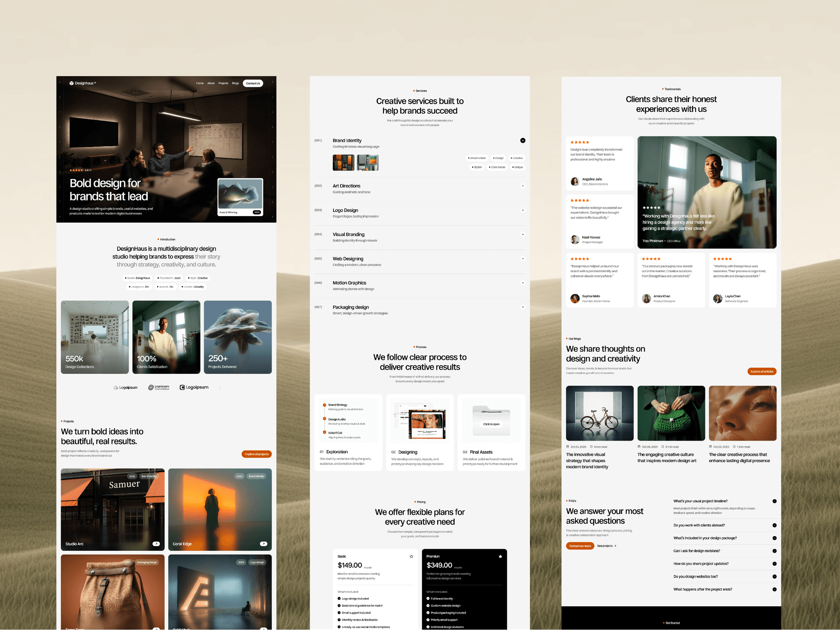
Task: Click the Logoipsum Foundation logo
Action: pyautogui.click(x=159, y=387)
